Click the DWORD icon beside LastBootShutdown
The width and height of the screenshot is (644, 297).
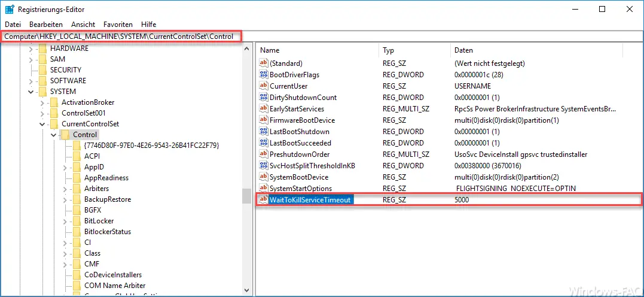click(x=264, y=132)
